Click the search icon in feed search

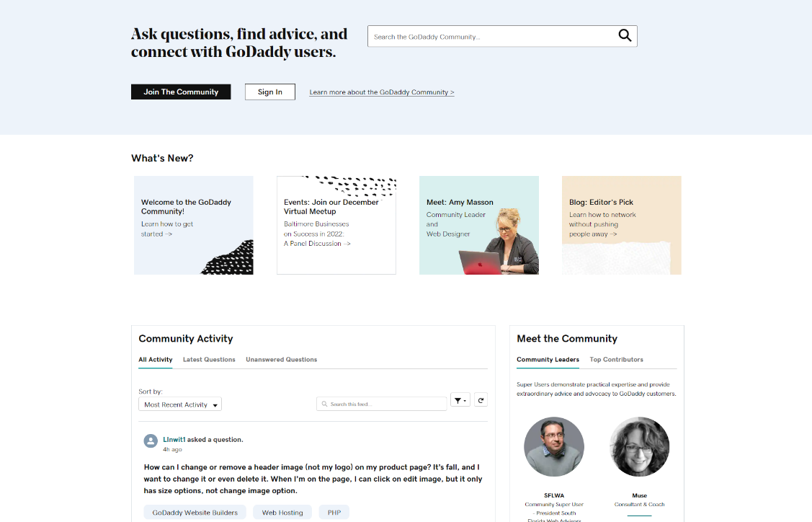pyautogui.click(x=325, y=404)
